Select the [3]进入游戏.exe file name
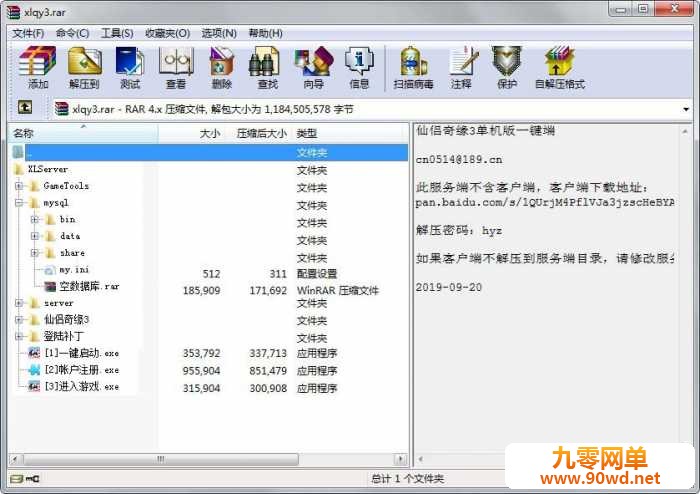This screenshot has width=700, height=494. click(82, 386)
